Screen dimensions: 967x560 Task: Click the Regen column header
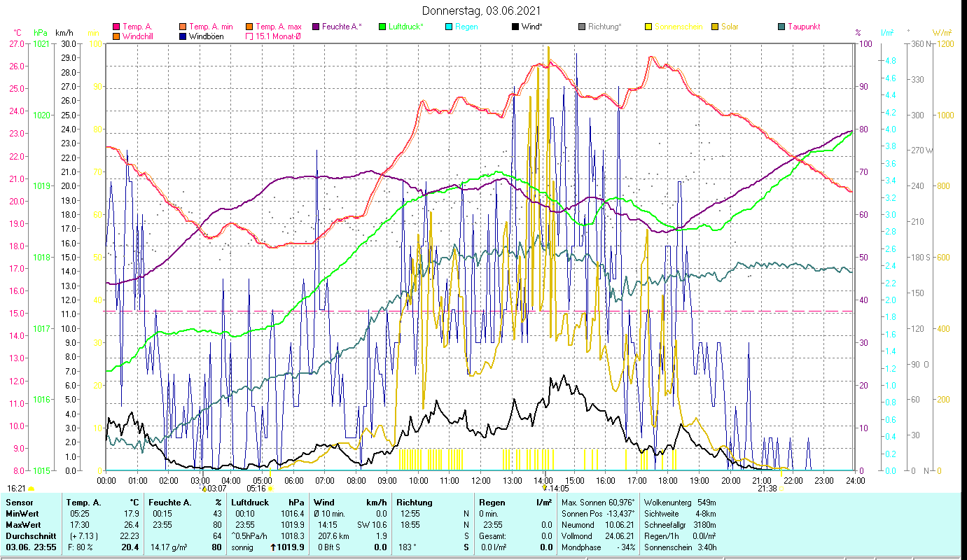tap(492, 503)
